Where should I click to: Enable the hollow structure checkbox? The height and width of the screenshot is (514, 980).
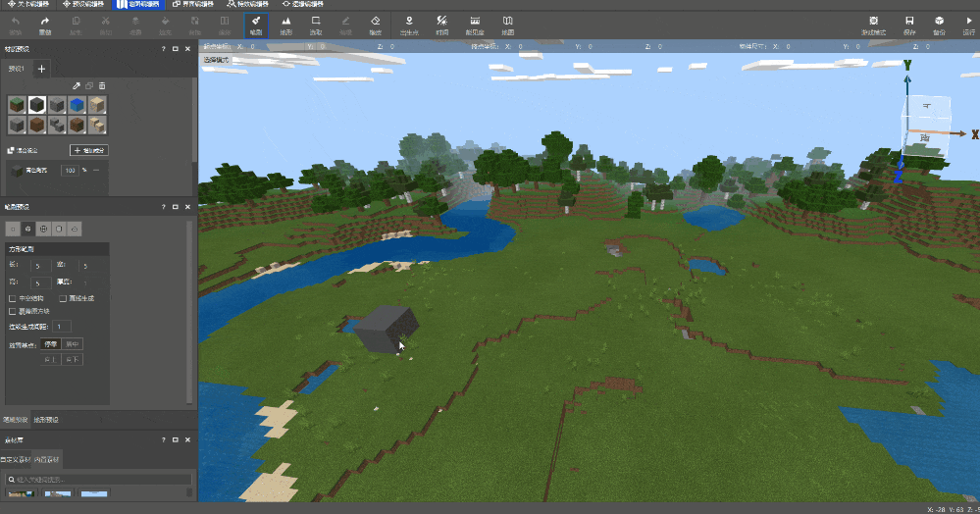point(12,298)
